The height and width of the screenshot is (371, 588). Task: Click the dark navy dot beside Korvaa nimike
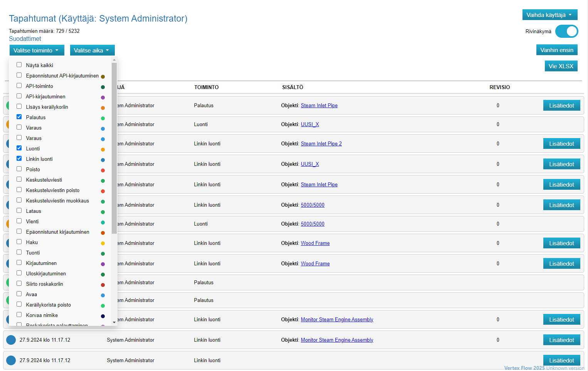point(103,316)
